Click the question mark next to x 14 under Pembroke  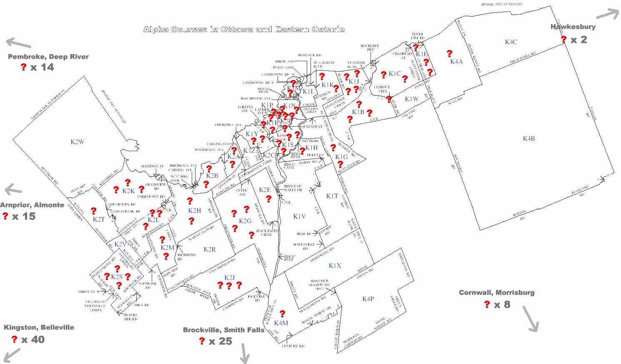23,67
